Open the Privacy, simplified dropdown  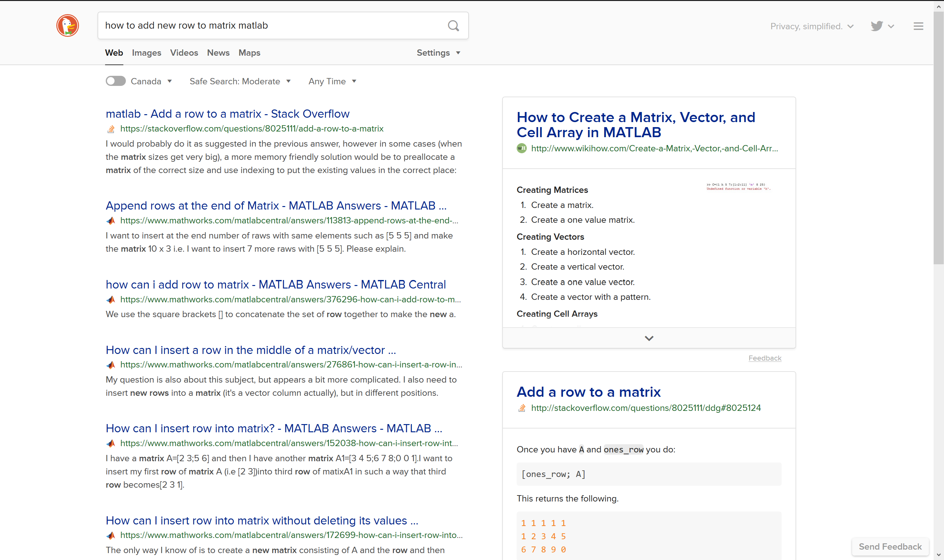[x=812, y=26]
